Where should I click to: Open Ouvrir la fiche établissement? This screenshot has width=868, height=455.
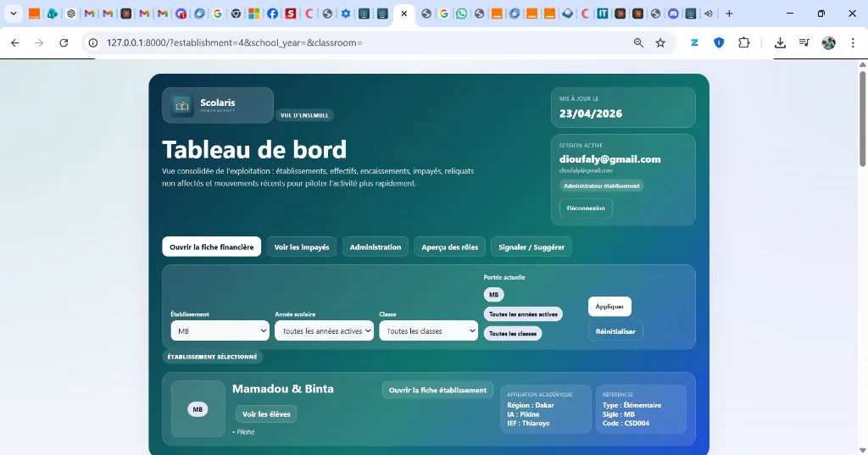[x=437, y=391]
